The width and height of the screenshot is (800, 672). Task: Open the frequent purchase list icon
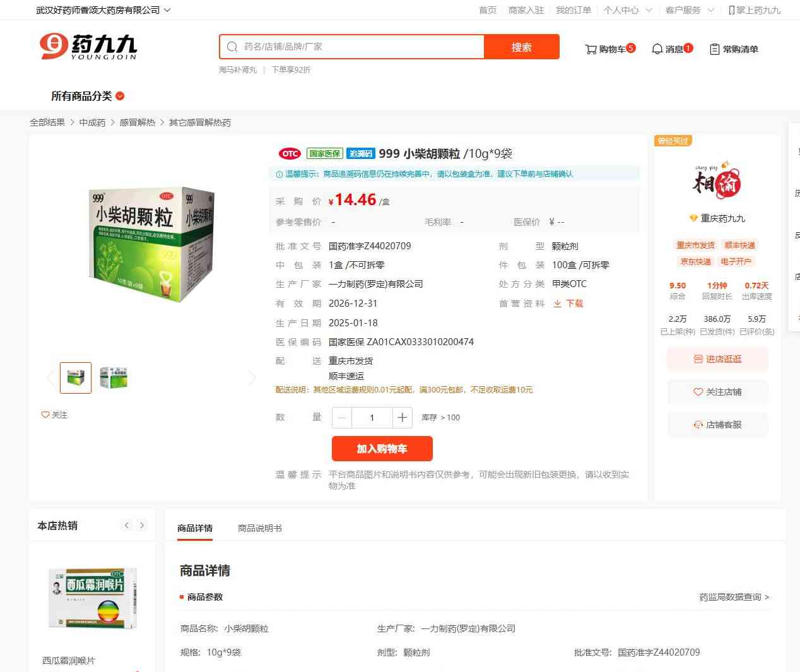[x=715, y=49]
